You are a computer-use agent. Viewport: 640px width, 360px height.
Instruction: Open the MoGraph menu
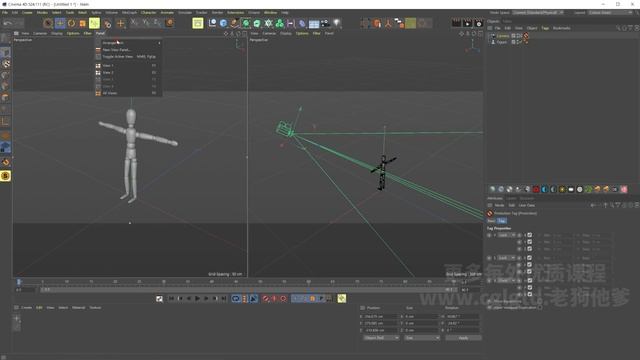pyautogui.click(x=130, y=13)
